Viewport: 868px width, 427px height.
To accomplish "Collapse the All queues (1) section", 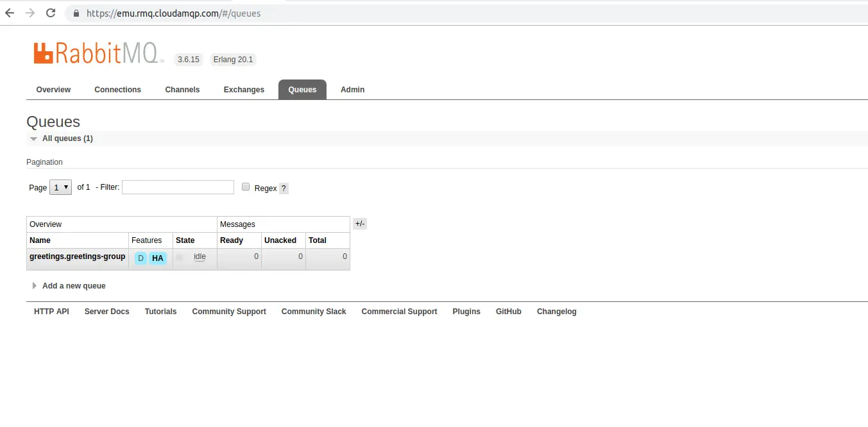I will 67,138.
